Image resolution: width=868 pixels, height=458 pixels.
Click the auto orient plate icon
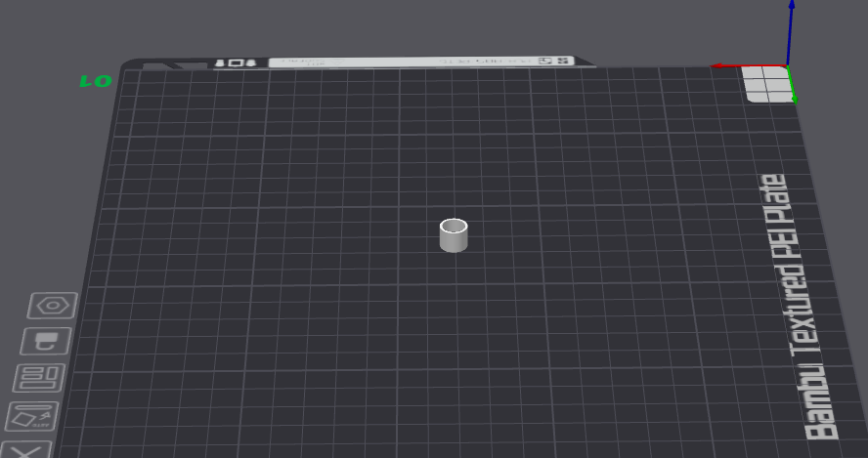[32, 416]
